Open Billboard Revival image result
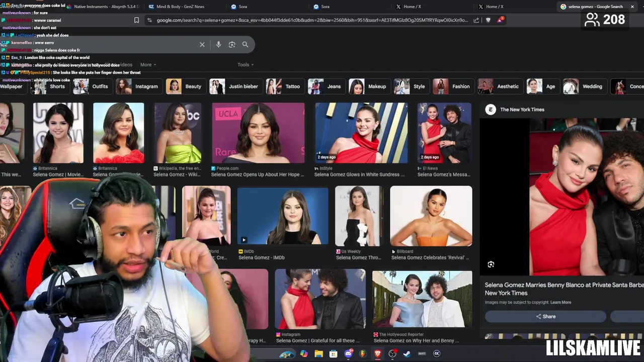Image resolution: width=644 pixels, height=362 pixels. pyautogui.click(x=431, y=216)
